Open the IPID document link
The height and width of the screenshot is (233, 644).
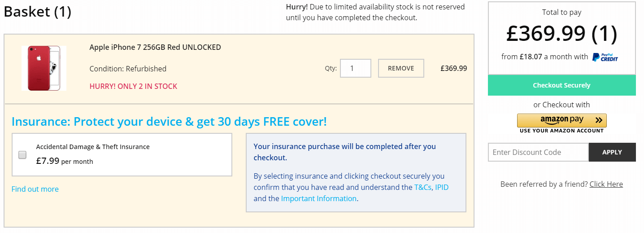tap(442, 187)
